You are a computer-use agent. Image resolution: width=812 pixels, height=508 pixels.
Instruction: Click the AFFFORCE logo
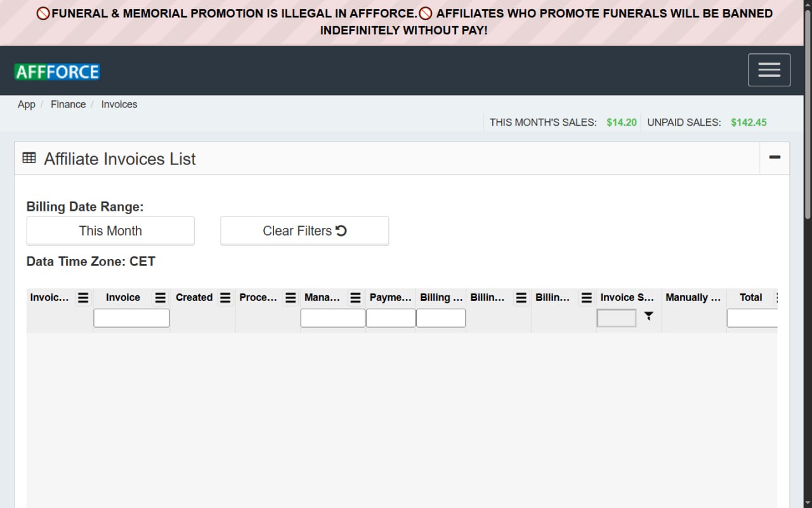pos(57,72)
